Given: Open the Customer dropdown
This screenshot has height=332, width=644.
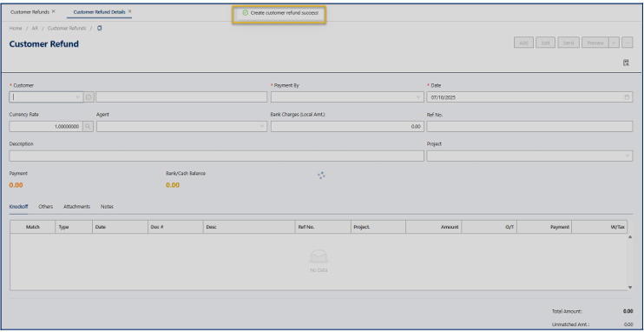Looking at the screenshot, I should point(46,97).
